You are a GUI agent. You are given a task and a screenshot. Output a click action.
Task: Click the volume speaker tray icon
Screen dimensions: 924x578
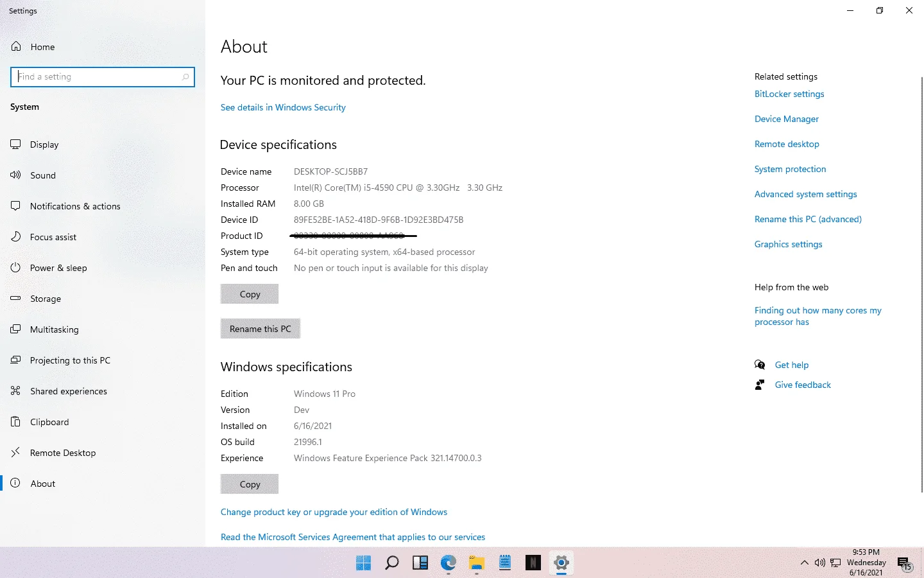(x=820, y=563)
